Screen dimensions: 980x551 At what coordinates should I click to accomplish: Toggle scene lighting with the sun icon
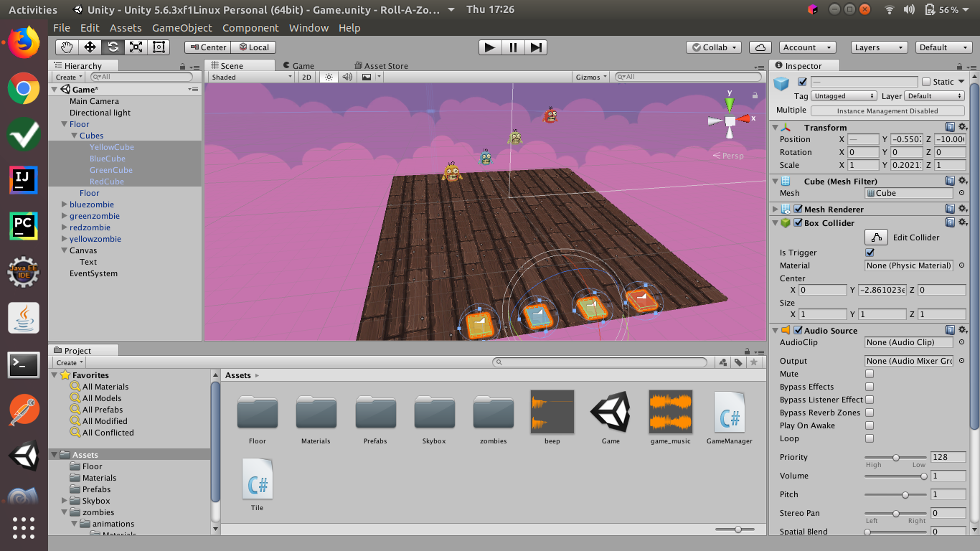(x=329, y=77)
